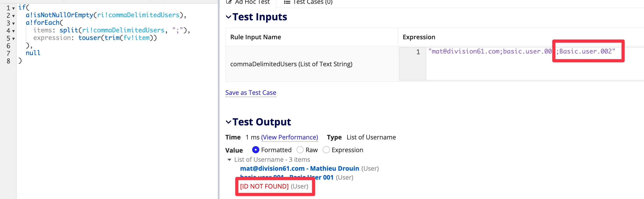Open the Ad Hoc Test tab

[x=248, y=2]
